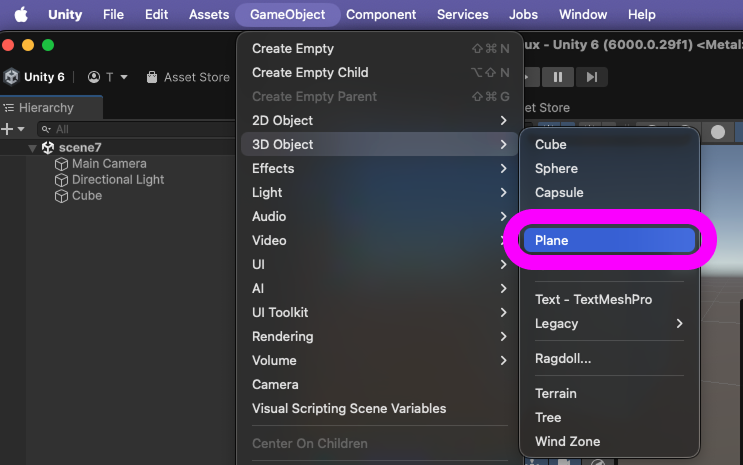Select Sphere in the 3D Object submenu
The image size is (743, 465).
(557, 168)
